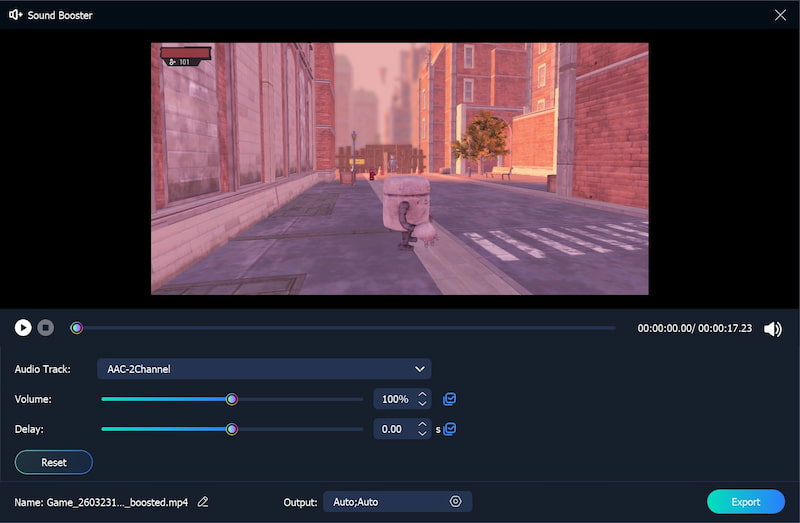The image size is (800, 523).
Task: Decrease delay value with down arrow
Action: (x=422, y=434)
